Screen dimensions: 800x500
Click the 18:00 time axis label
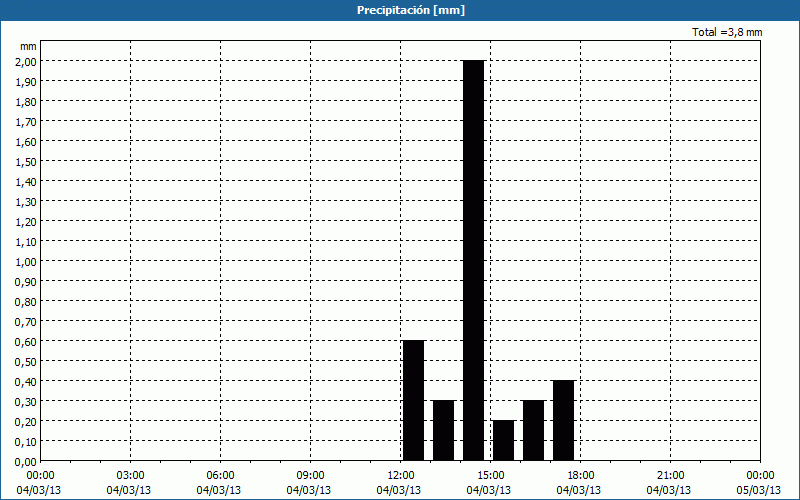point(580,476)
